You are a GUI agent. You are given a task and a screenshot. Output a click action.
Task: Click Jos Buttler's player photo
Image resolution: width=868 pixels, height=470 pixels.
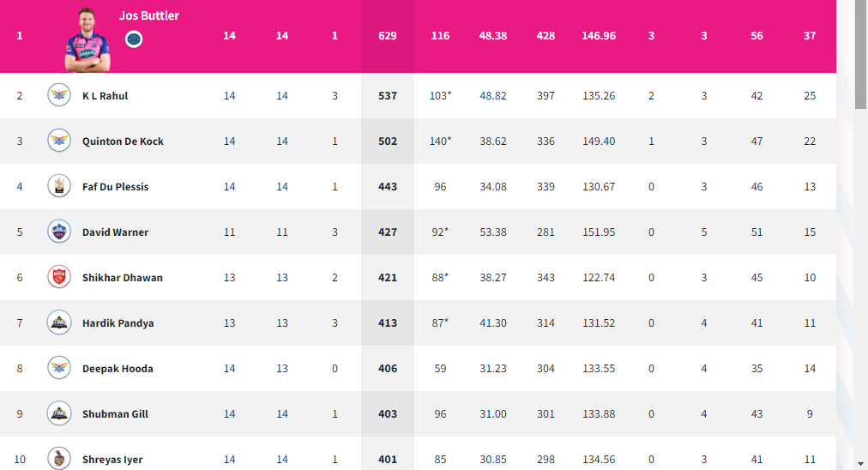[x=87, y=39]
